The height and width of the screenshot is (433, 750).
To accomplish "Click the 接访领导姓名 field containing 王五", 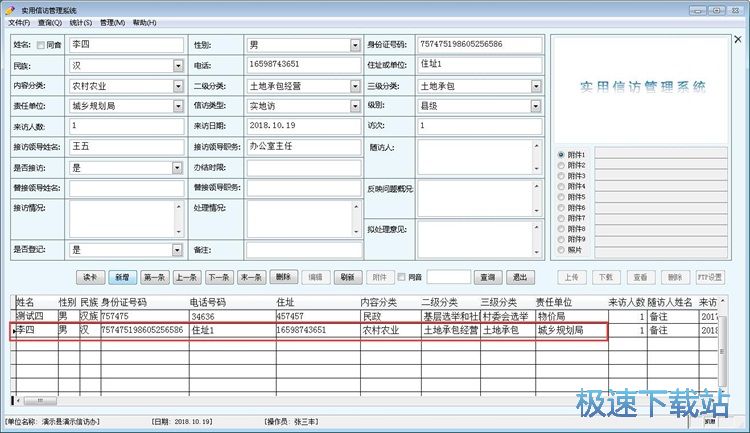I will (126, 147).
